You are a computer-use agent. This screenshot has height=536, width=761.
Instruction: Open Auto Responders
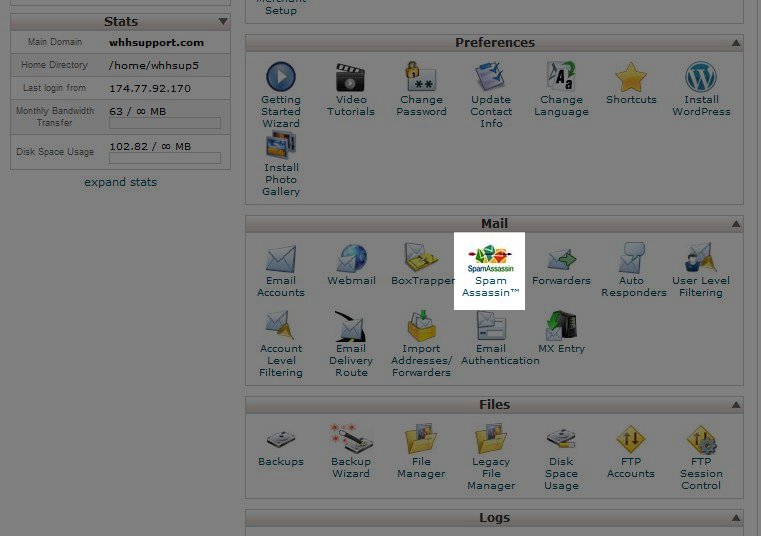point(631,268)
